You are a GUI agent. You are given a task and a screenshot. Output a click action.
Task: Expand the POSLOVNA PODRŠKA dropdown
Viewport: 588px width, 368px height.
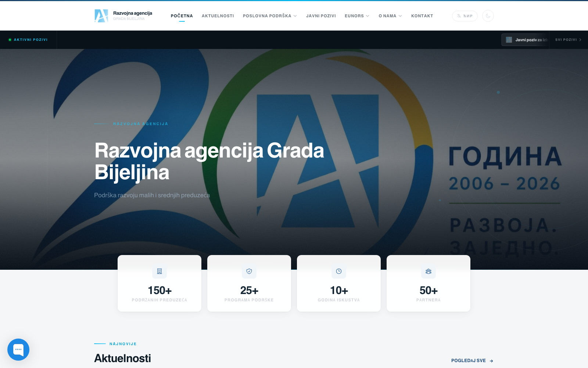(x=270, y=16)
